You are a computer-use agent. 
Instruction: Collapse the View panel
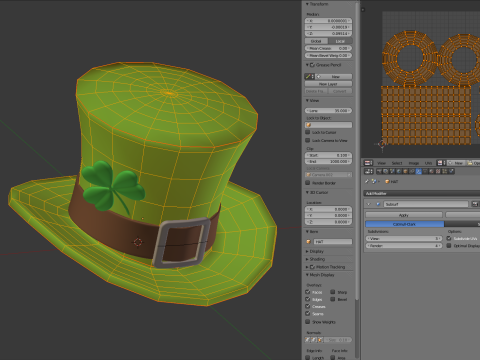click(307, 100)
